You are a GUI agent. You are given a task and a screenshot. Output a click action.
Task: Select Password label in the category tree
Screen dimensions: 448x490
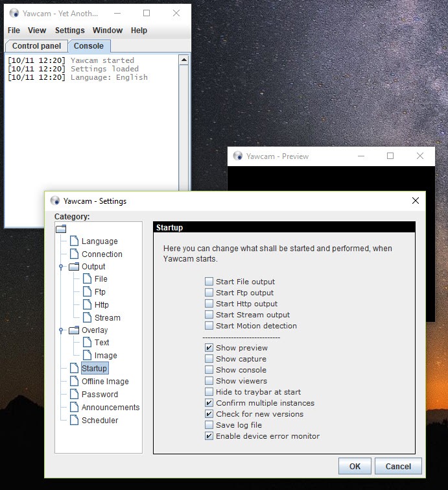pos(100,395)
